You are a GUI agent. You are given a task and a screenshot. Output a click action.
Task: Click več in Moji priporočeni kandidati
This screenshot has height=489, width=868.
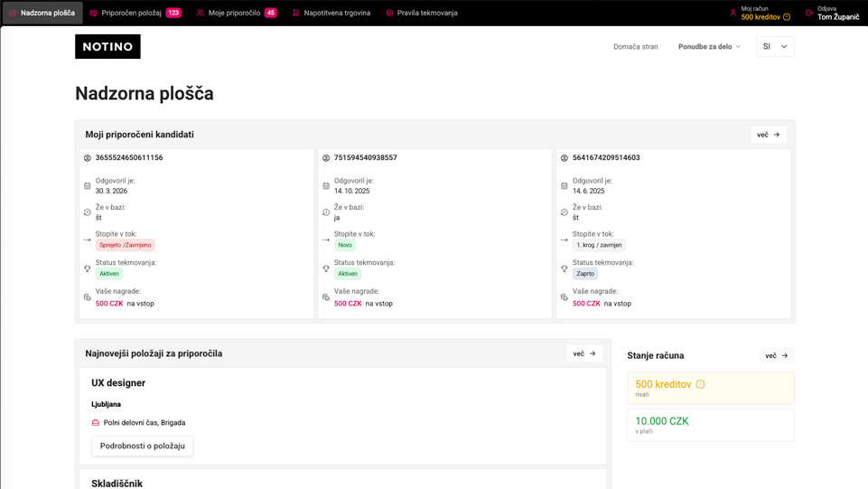[768, 135]
